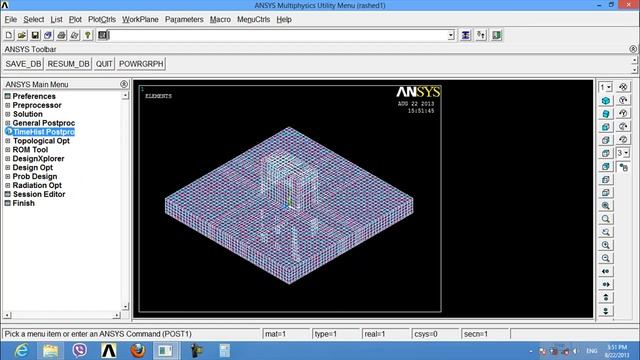Click the Zoom In magnifier with plus
This screenshot has width=640, height=360.
click(606, 245)
